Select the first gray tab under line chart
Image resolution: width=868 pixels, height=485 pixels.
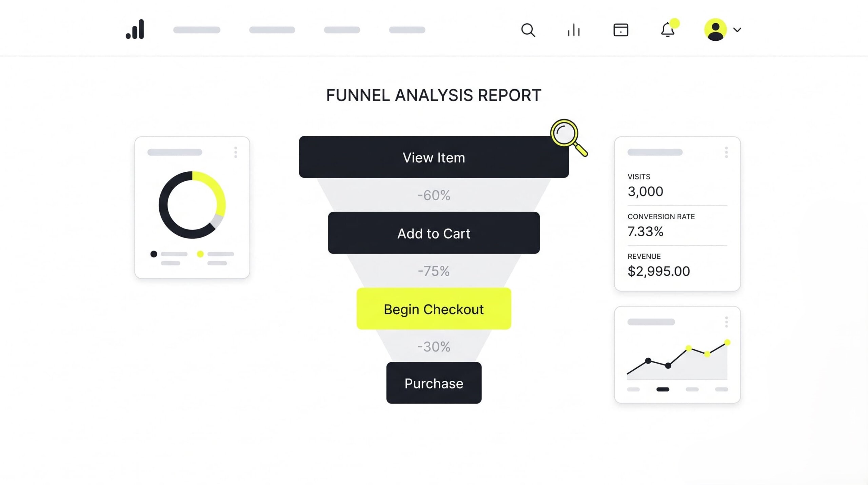click(x=633, y=389)
